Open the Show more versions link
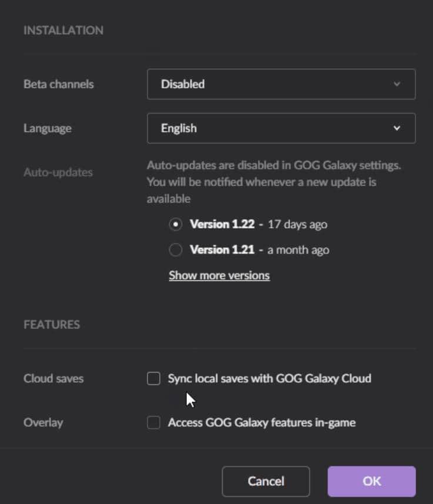The width and height of the screenshot is (433, 504). click(x=219, y=275)
